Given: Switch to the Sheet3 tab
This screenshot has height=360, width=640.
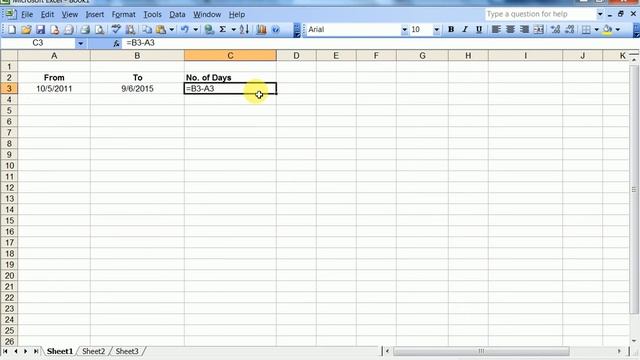Looking at the screenshot, I should pos(127,351).
